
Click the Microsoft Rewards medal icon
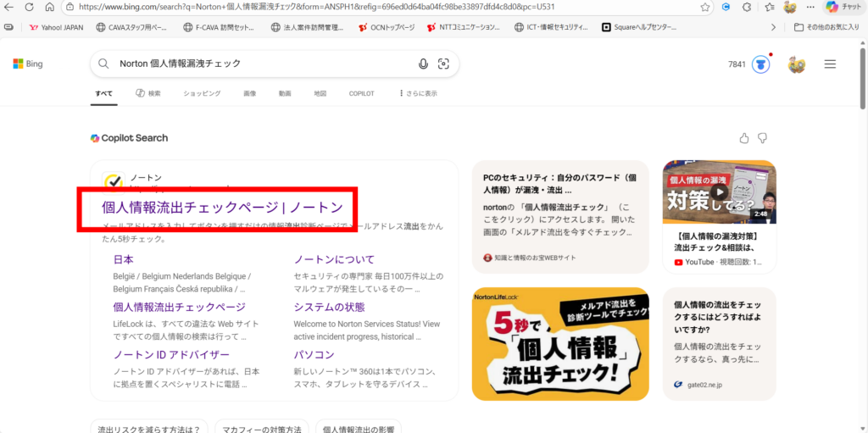(761, 64)
